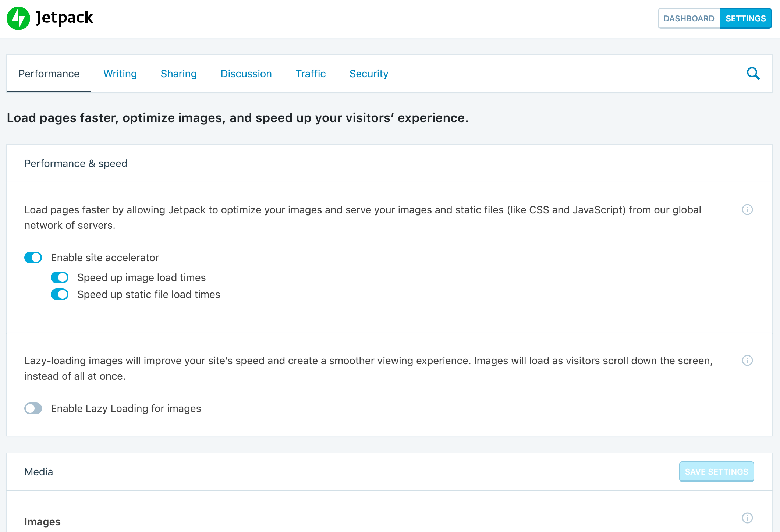Click the Enable site accelerator label
This screenshot has height=532, width=780.
click(105, 258)
